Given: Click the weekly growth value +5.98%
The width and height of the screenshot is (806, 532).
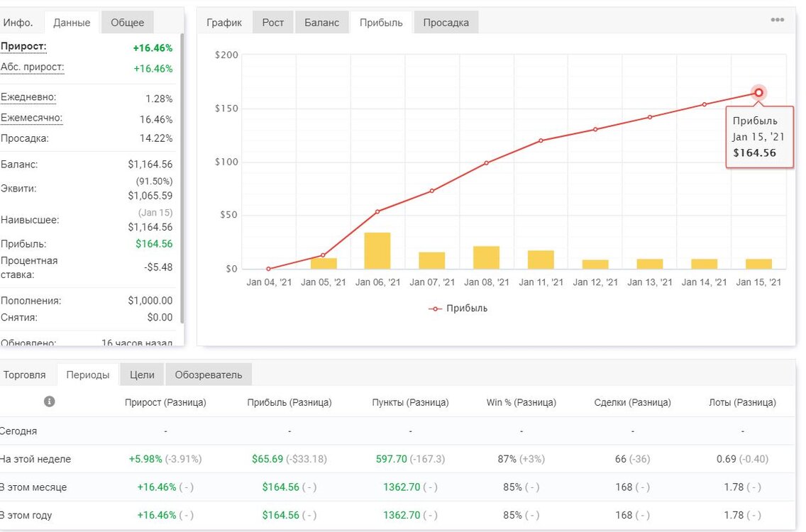Looking at the screenshot, I should (x=145, y=459).
